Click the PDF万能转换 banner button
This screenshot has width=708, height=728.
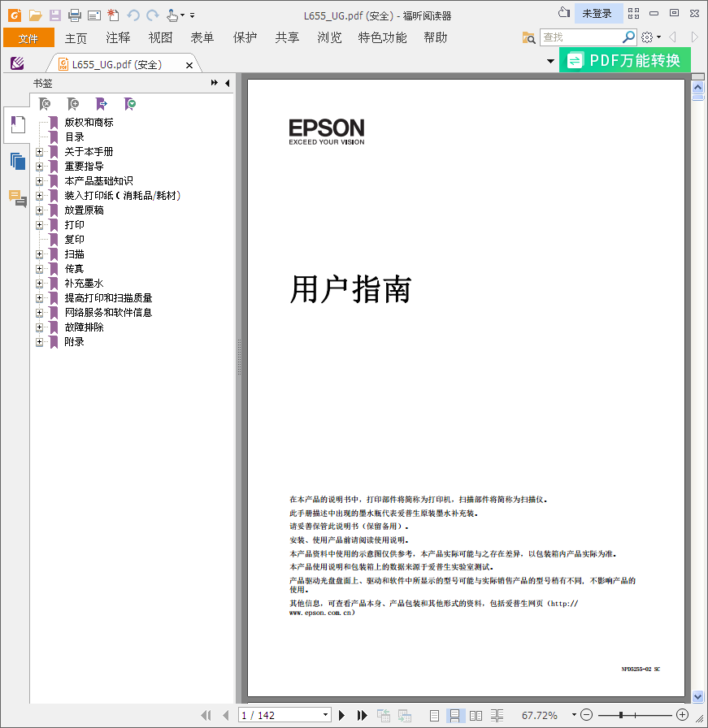625,60
